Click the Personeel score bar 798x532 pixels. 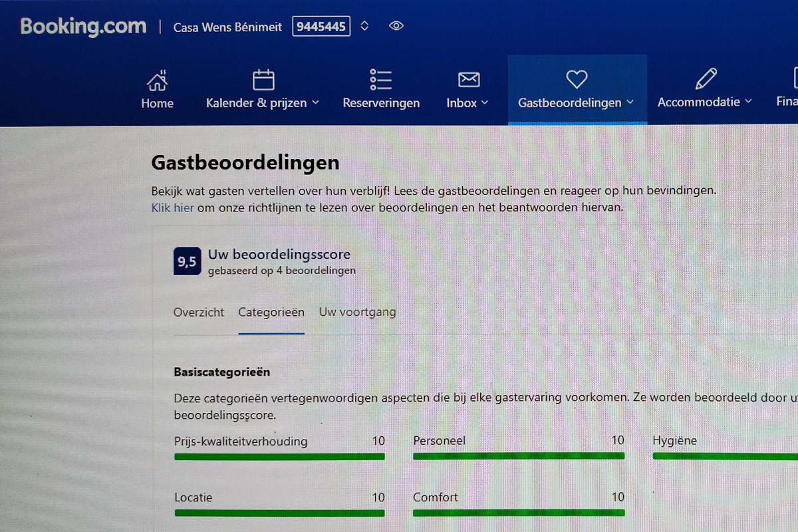pyautogui.click(x=519, y=456)
